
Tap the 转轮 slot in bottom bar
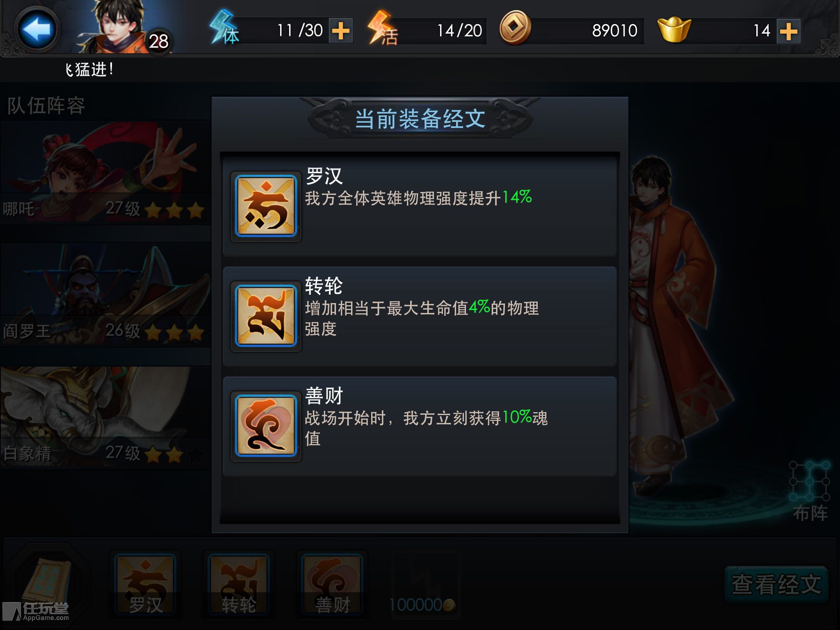pyautogui.click(x=239, y=584)
